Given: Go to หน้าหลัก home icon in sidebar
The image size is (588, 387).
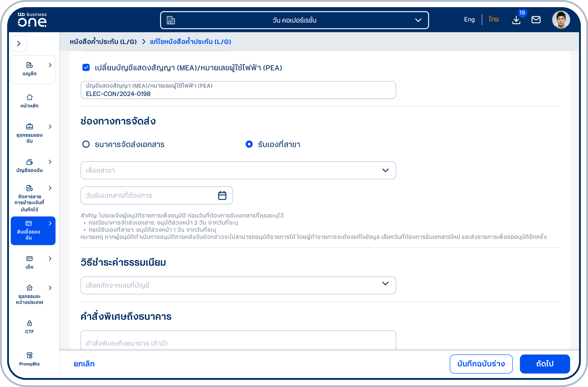Looking at the screenshot, I should point(29,101).
